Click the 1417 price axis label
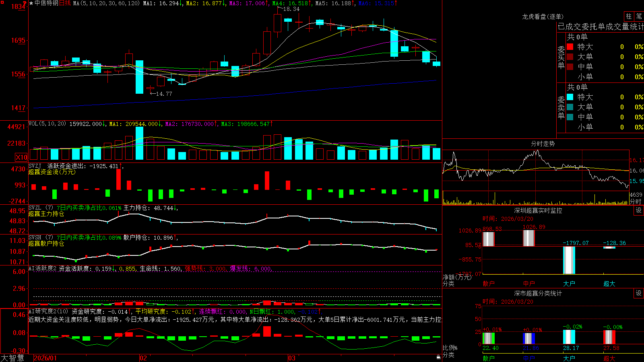This screenshot has height=362, width=644. click(x=19, y=108)
